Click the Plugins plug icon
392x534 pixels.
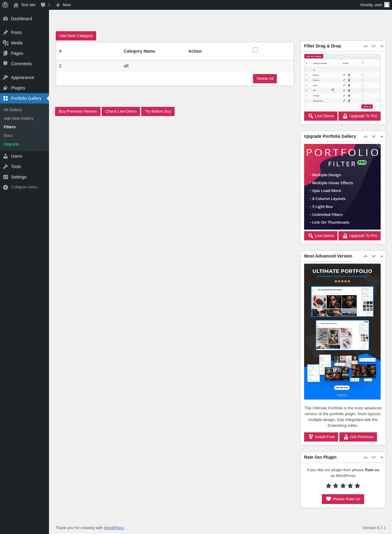click(x=6, y=88)
